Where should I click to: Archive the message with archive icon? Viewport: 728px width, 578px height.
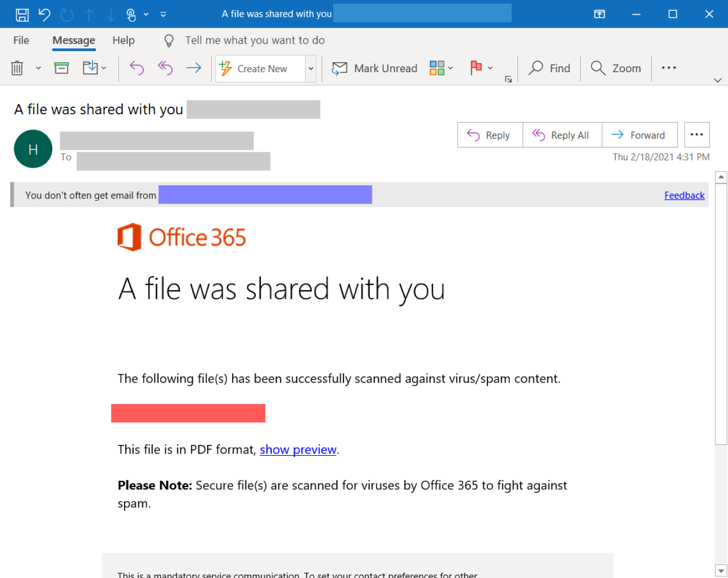61,68
